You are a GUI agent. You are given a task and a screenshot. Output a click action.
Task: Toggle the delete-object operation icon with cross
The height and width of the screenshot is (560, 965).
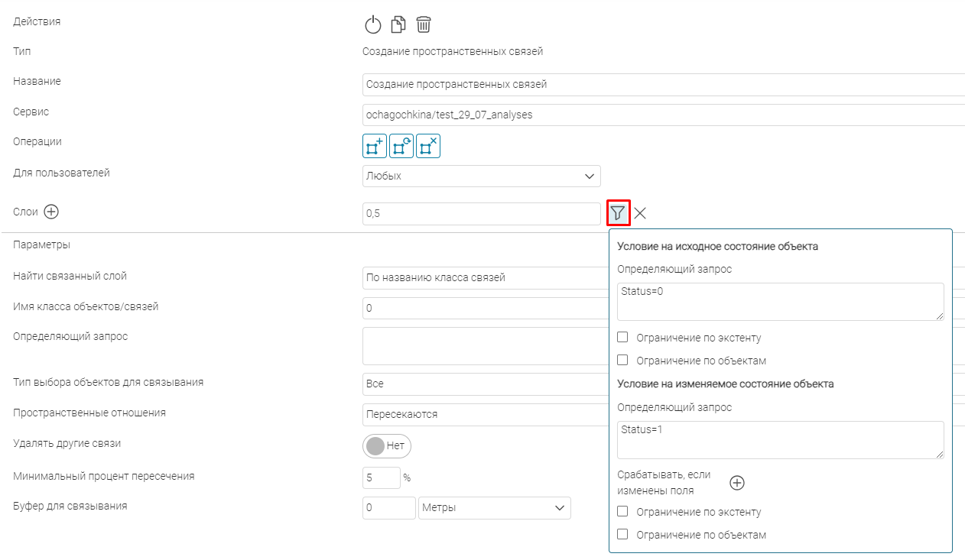pyautogui.click(x=428, y=146)
